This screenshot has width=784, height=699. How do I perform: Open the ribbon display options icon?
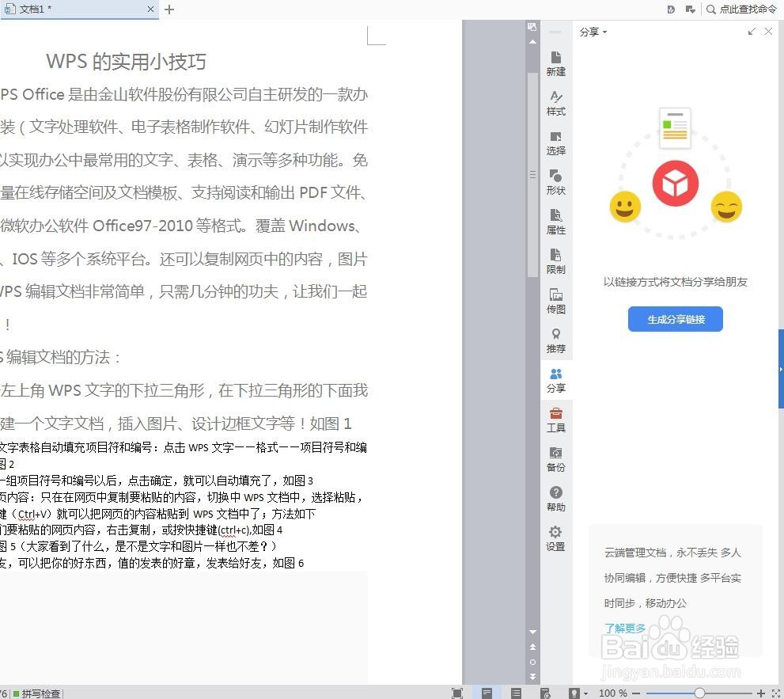tap(691, 9)
